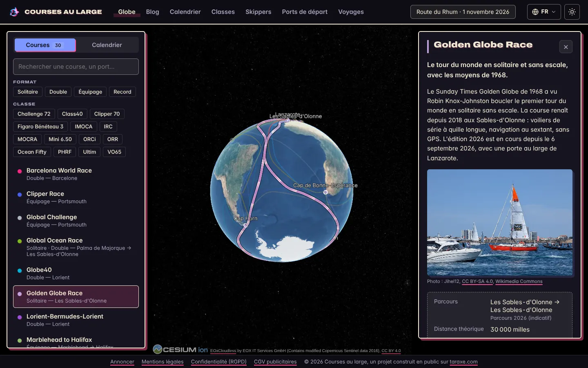Visit the taraxe.com link
The width and height of the screenshot is (588, 368).
[x=463, y=362]
